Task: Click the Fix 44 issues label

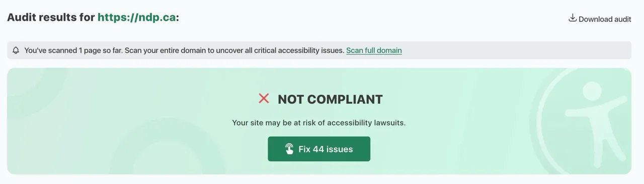Action: pos(326,149)
